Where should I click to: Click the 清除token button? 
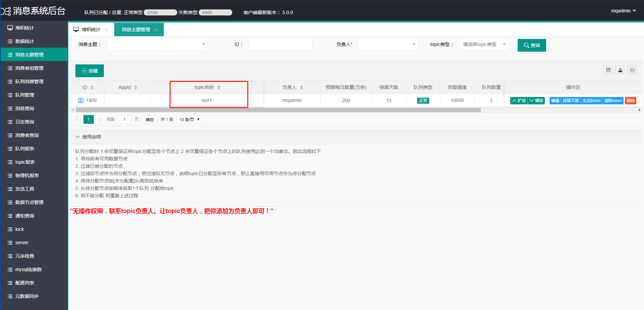coord(613,101)
